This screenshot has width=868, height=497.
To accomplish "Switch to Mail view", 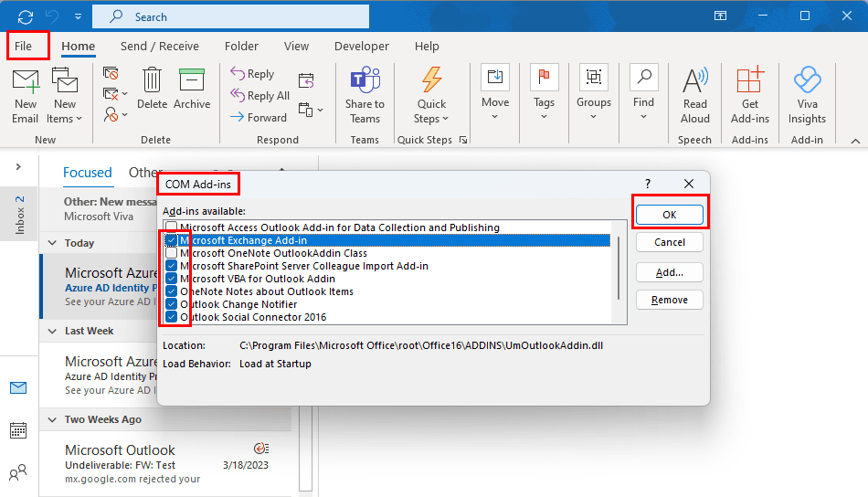I will tap(18, 388).
